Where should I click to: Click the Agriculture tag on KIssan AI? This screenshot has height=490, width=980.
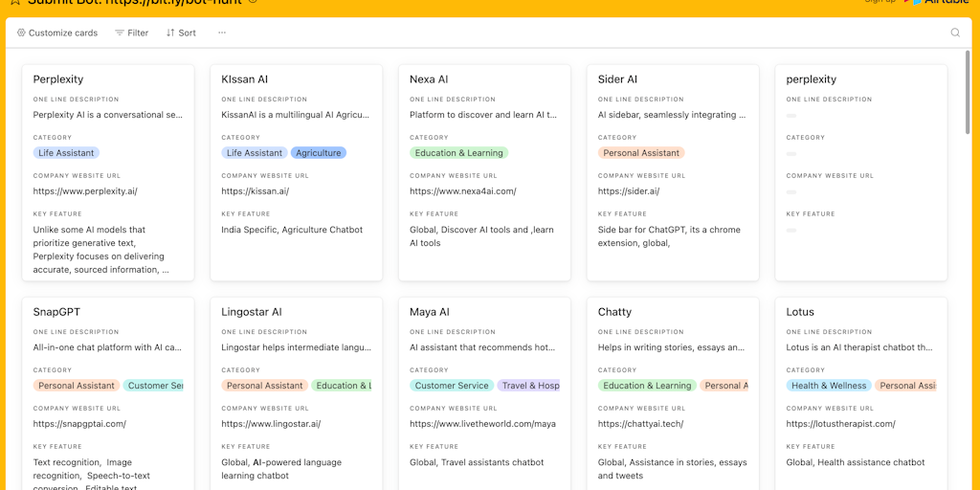(x=319, y=153)
